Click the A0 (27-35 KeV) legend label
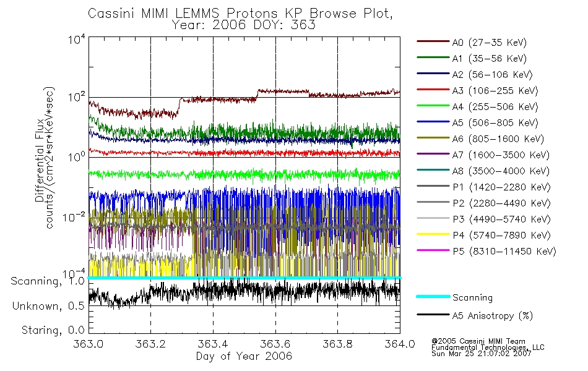The width and height of the screenshot is (588, 371). (489, 42)
